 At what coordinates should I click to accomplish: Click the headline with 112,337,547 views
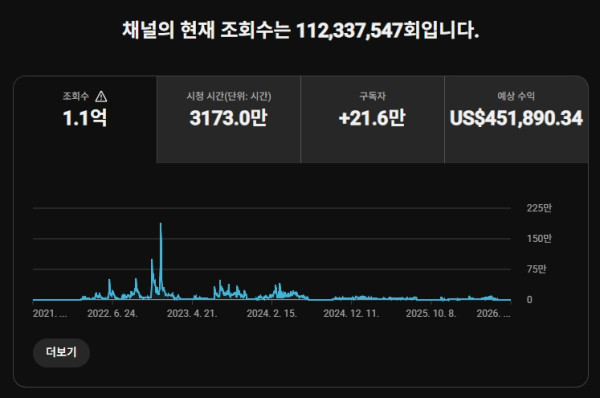pyautogui.click(x=300, y=30)
